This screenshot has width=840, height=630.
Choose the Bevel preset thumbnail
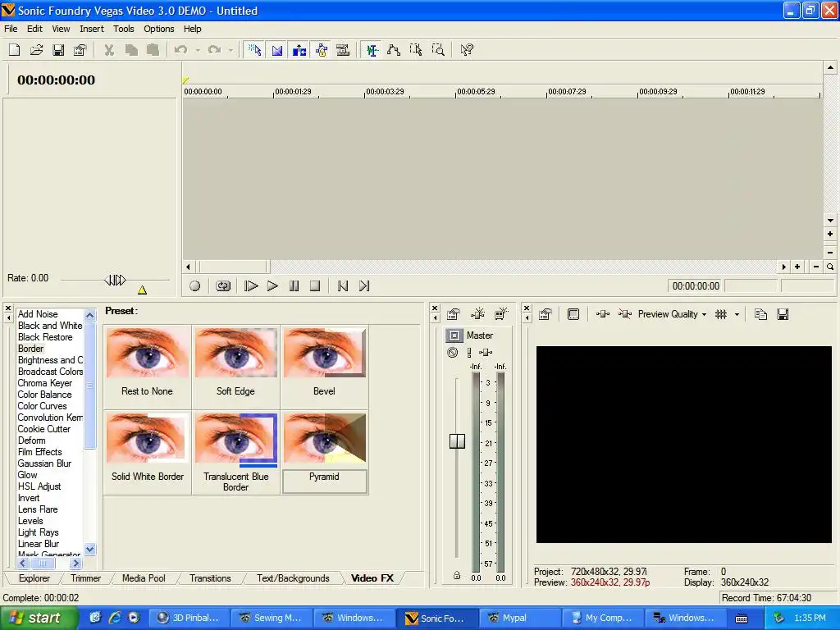coord(325,353)
